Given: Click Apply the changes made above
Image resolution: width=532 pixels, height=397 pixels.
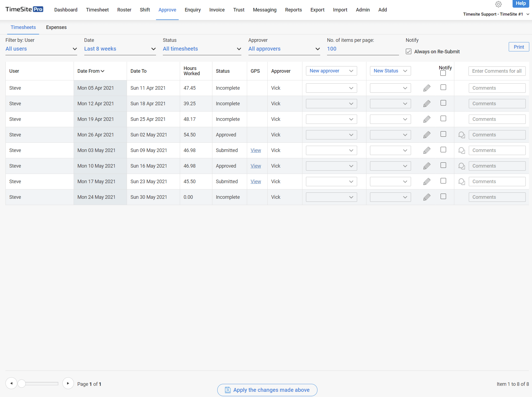Looking at the screenshot, I should click(x=267, y=390).
